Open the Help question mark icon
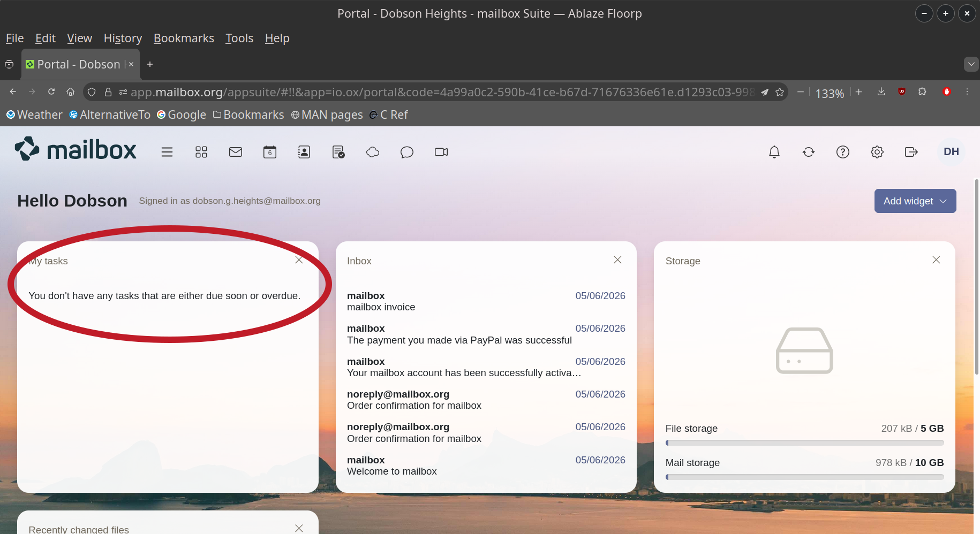980x534 pixels. tap(843, 152)
